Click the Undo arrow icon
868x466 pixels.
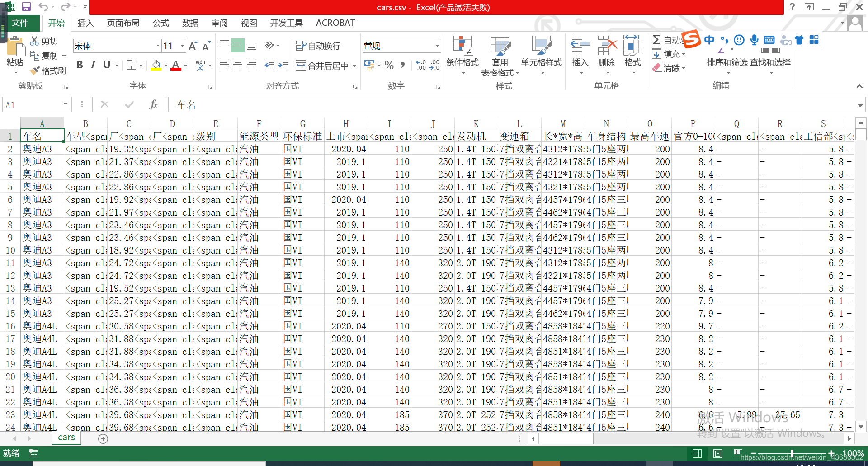click(x=43, y=7)
